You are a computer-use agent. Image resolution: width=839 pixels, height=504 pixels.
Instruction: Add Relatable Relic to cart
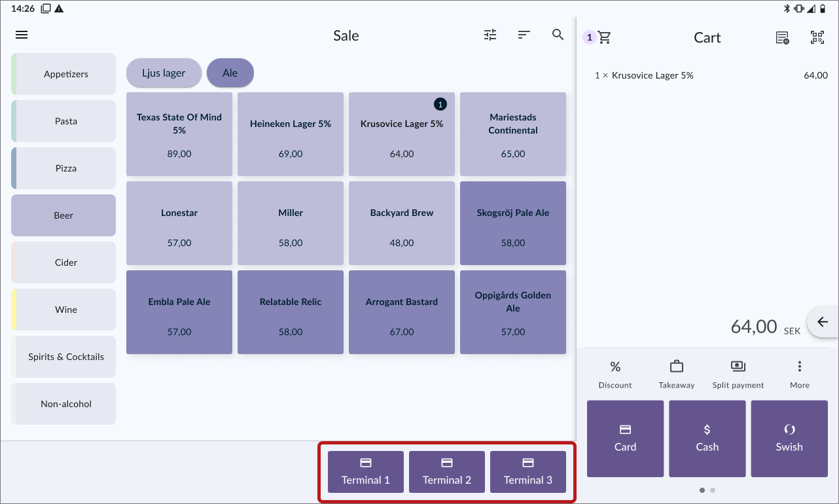pyautogui.click(x=291, y=312)
